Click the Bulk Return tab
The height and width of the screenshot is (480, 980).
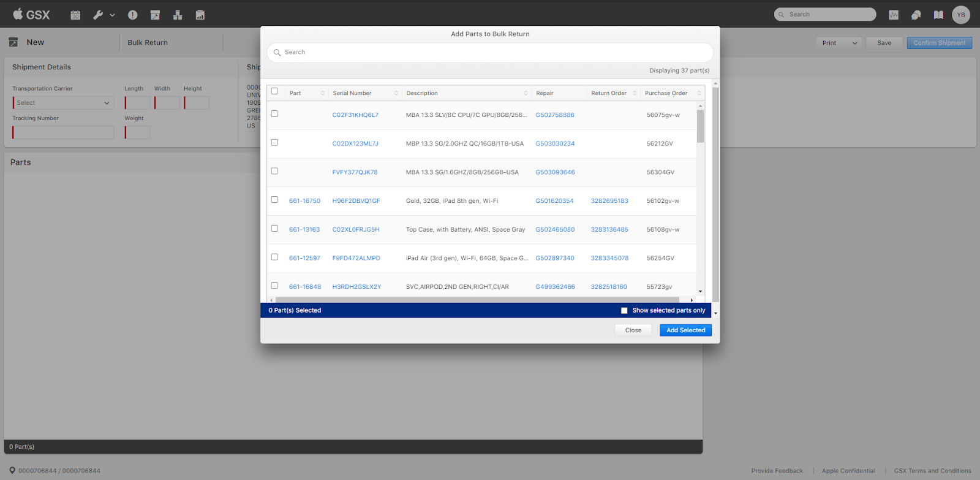[148, 42]
